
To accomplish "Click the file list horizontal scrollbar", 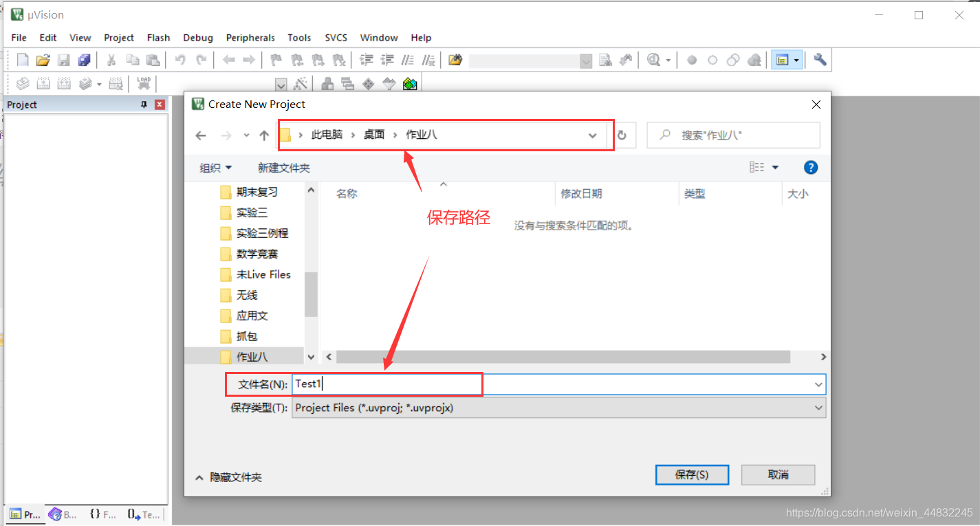I will click(x=563, y=357).
